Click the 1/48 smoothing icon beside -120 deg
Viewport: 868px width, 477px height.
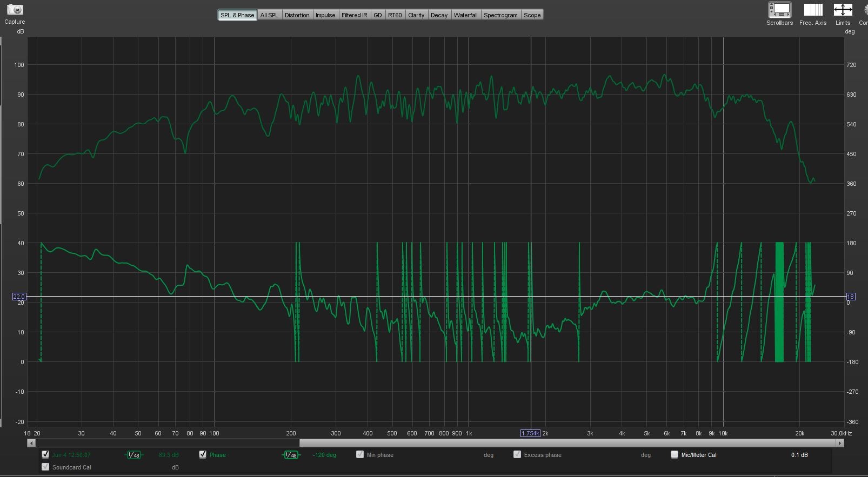coord(291,455)
